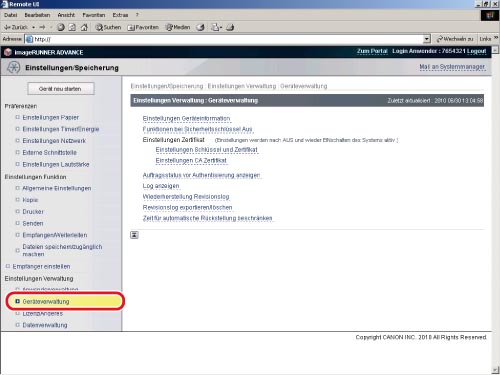
Task: Open Funktionen bei Sicherheitsschlüssel Aus link
Action: tap(198, 129)
